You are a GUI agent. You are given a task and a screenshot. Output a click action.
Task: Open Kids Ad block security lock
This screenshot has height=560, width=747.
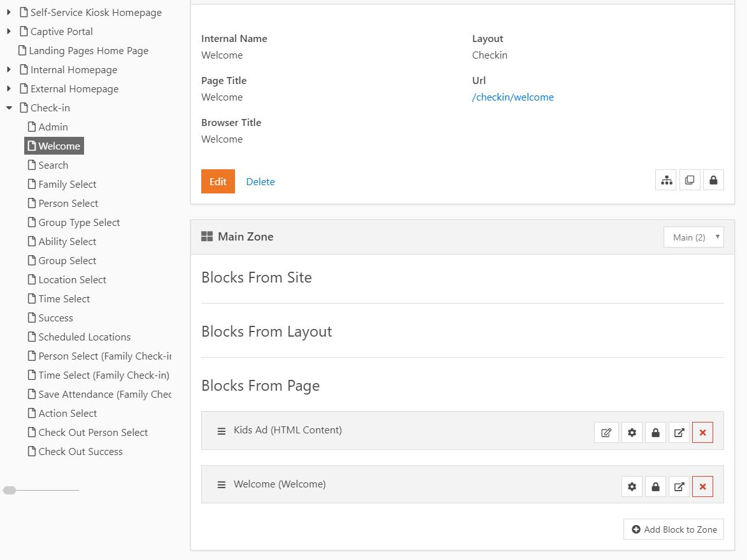(655, 432)
